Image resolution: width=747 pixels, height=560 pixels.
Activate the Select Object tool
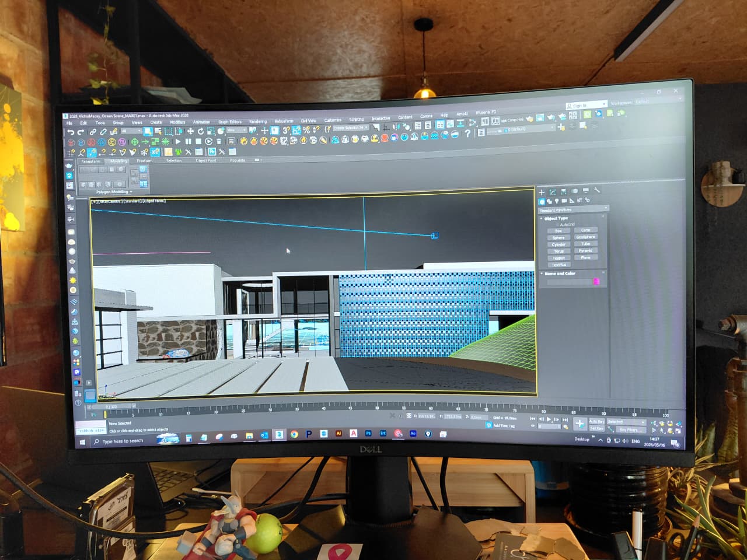click(148, 132)
